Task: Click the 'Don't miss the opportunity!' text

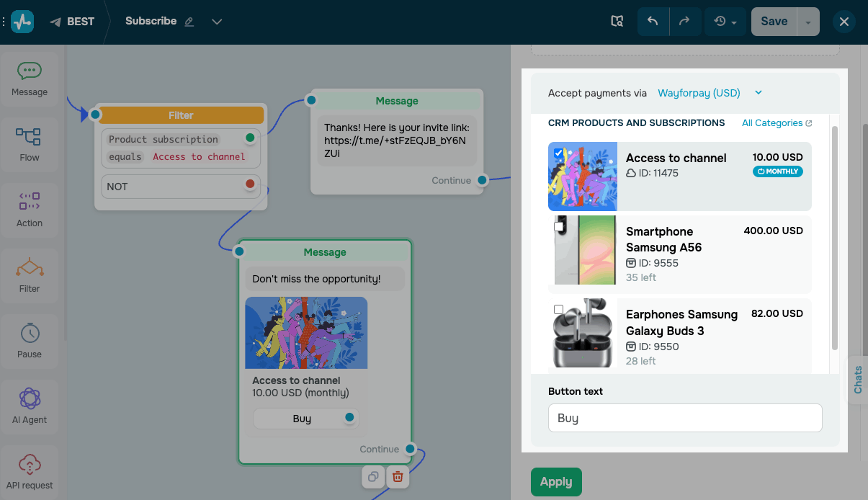Action: tap(316, 279)
